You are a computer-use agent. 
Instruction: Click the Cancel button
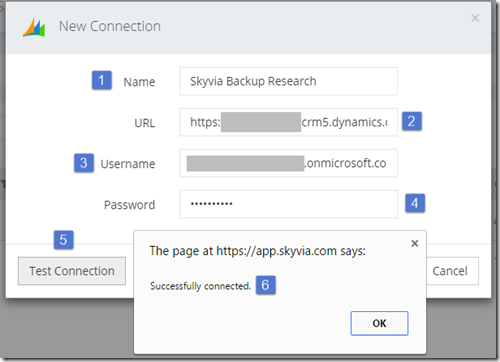tap(452, 271)
